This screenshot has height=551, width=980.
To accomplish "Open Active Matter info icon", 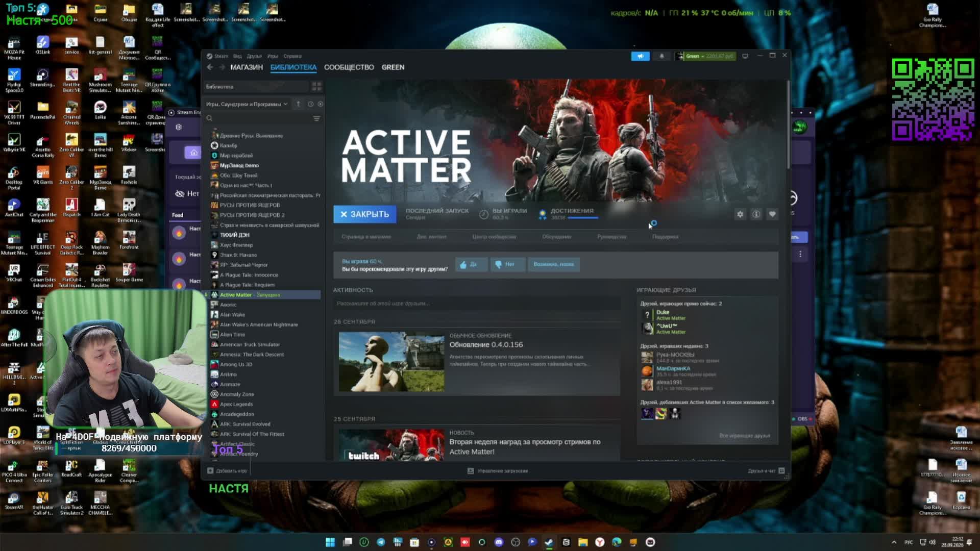I will (x=756, y=214).
